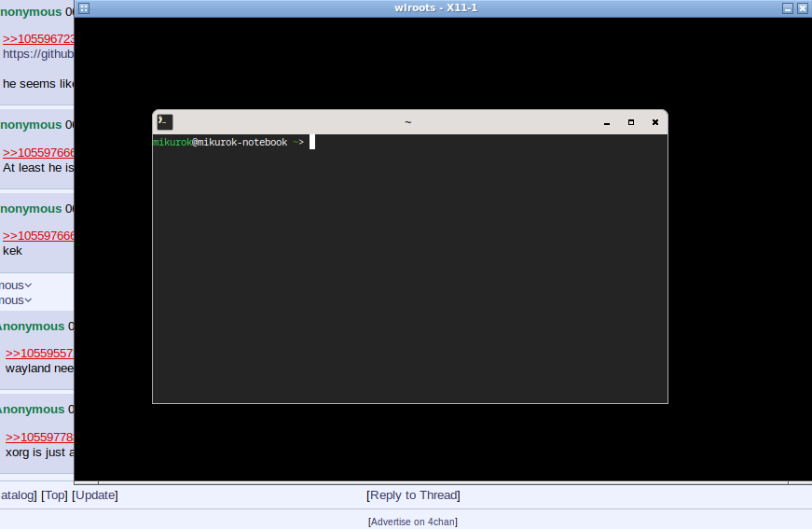Click Anonymous name on the 'xorg is just' post

tap(32, 410)
